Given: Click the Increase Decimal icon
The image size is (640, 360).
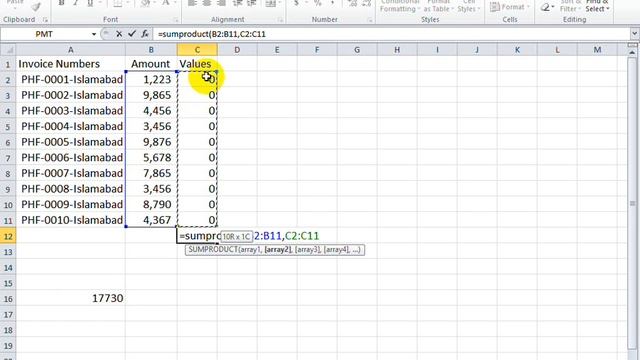Looking at the screenshot, I should tap(352, 3).
